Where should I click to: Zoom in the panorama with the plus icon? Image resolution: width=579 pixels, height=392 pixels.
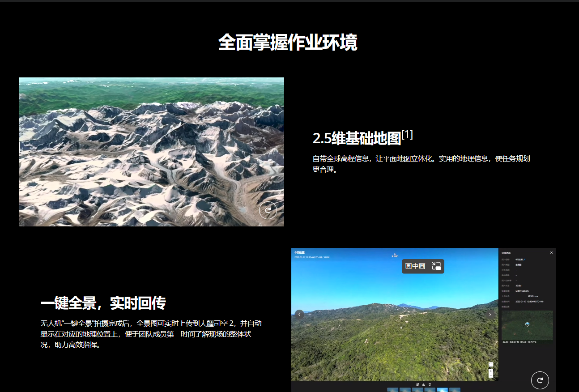click(491, 371)
